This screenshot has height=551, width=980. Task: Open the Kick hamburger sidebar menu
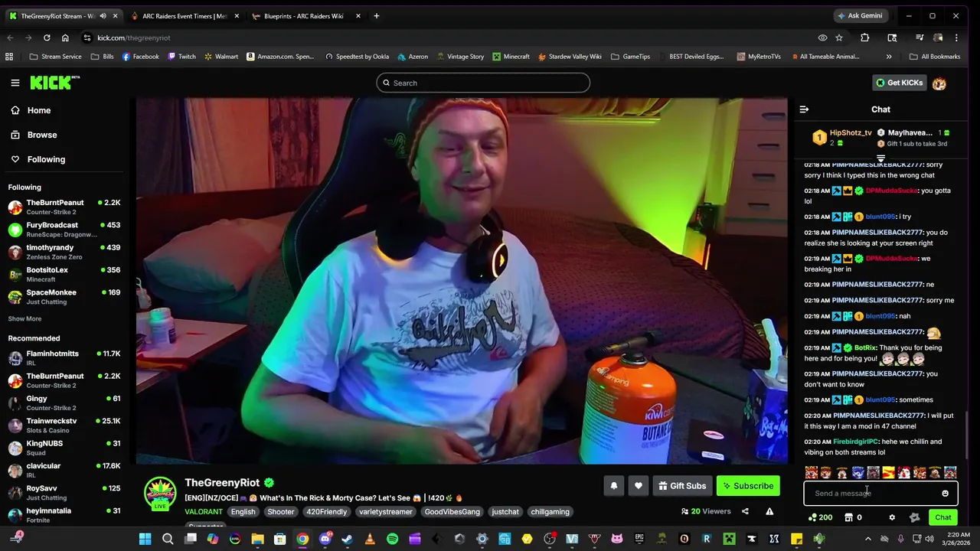(15, 83)
